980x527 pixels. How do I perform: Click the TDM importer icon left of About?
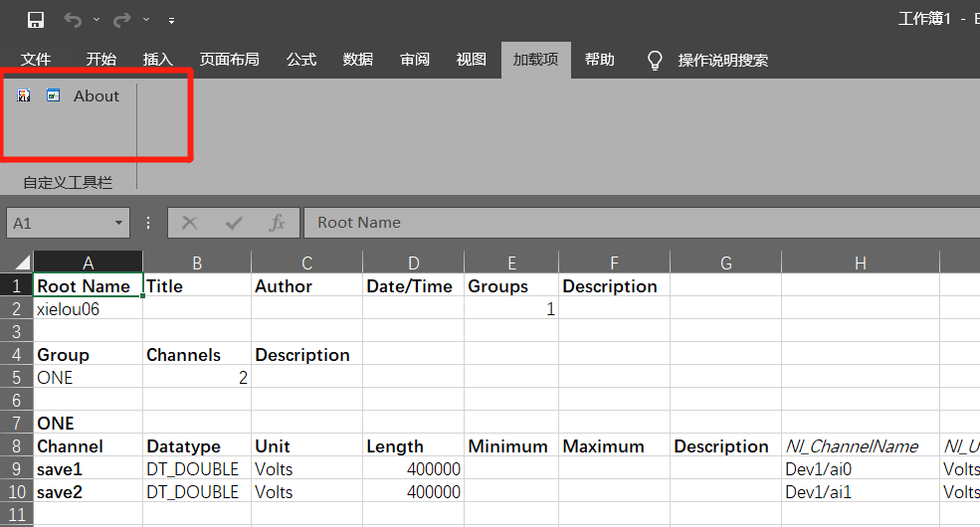click(x=24, y=95)
